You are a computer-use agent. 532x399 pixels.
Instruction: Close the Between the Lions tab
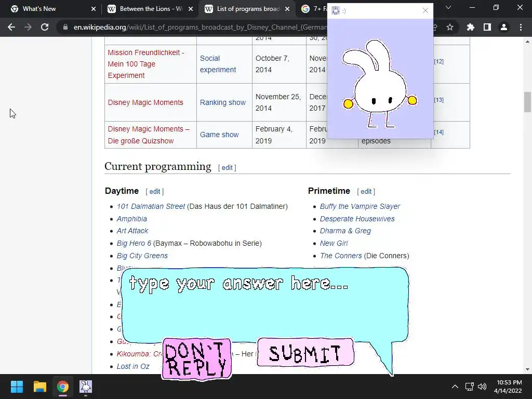pos(191,9)
